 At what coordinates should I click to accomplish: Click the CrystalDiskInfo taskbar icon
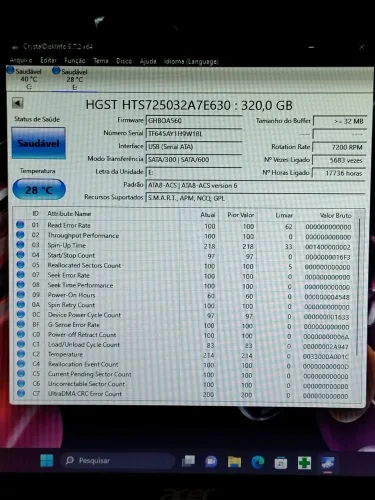pyautogui.click(x=328, y=463)
